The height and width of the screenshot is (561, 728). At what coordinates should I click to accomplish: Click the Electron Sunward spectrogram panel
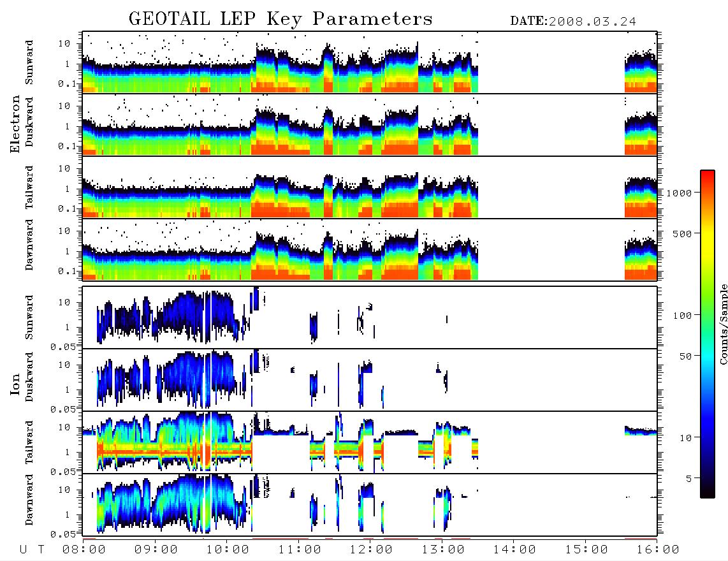coord(370,62)
